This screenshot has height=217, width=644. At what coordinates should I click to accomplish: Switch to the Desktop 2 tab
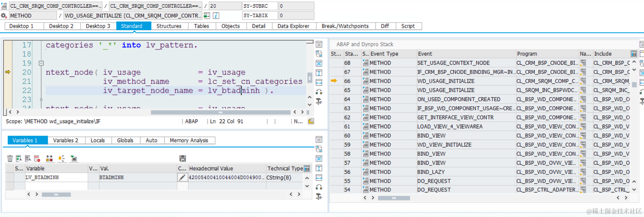61,26
